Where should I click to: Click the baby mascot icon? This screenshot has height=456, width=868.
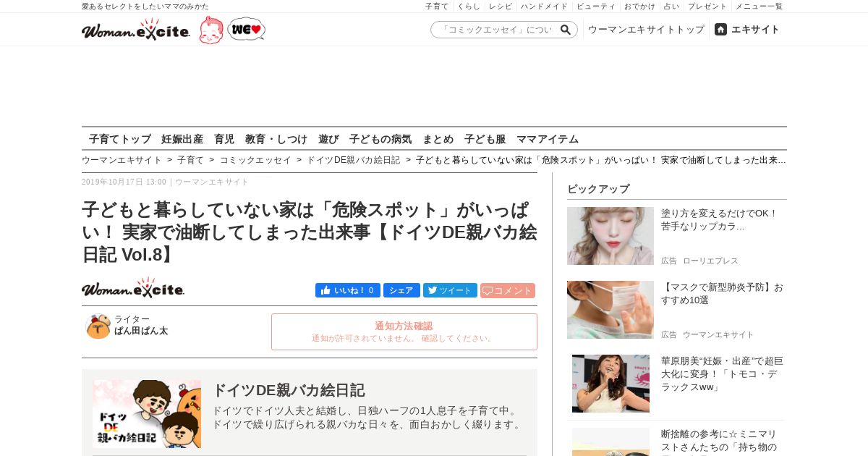[x=211, y=30]
